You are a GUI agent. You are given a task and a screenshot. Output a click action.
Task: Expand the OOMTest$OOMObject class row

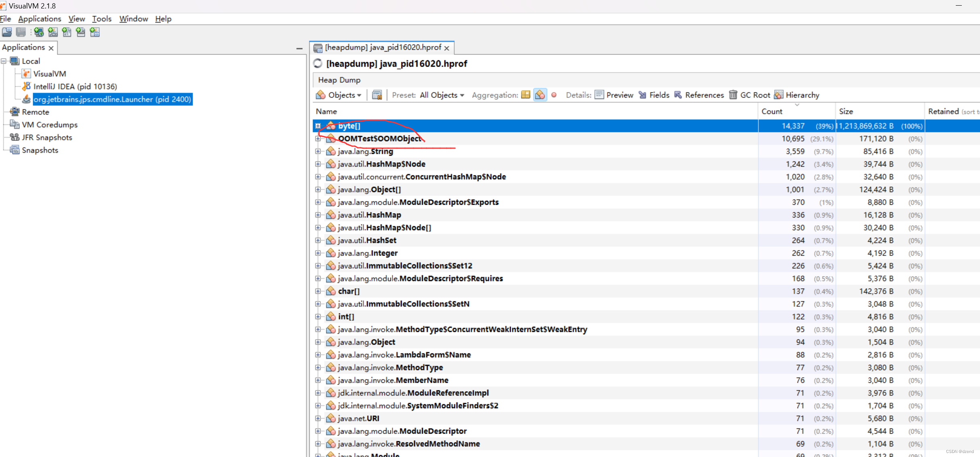[x=318, y=139]
